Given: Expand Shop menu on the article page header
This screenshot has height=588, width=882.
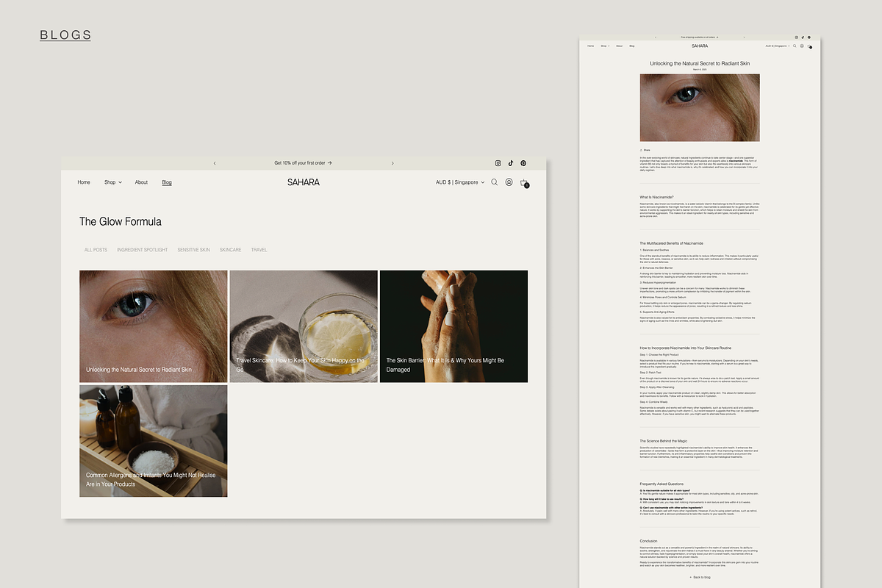Looking at the screenshot, I should click(604, 46).
